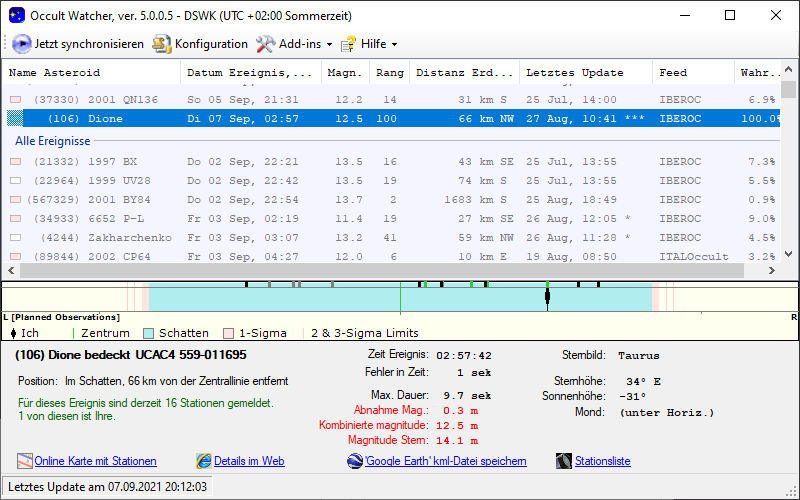Click the Add-ins tools icon

click(x=265, y=44)
